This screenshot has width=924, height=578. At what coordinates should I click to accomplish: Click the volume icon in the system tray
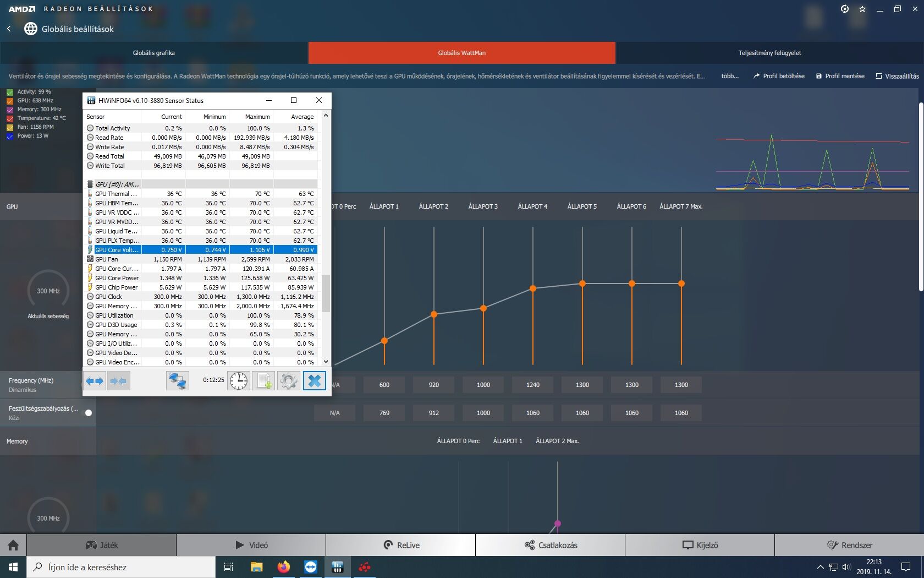click(x=846, y=567)
